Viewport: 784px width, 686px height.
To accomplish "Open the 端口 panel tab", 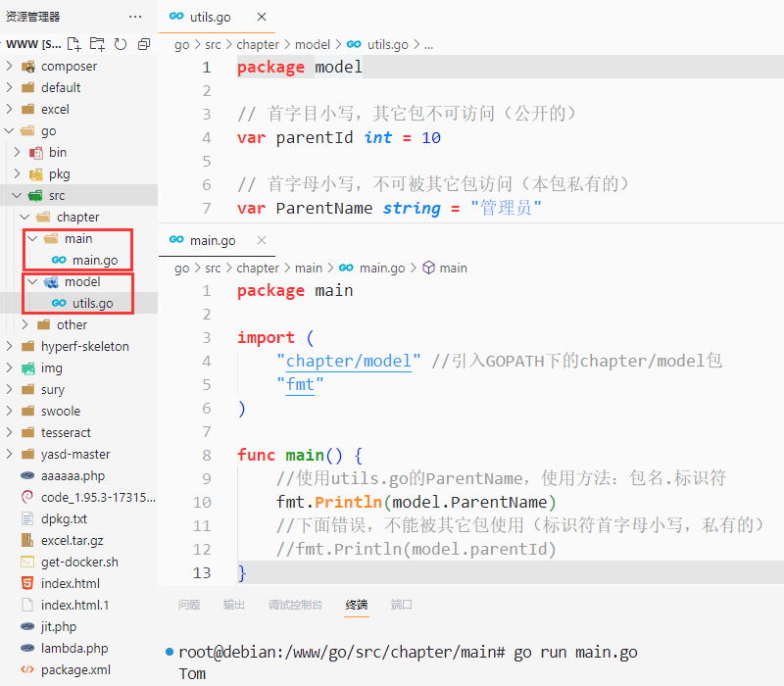I will point(402,605).
